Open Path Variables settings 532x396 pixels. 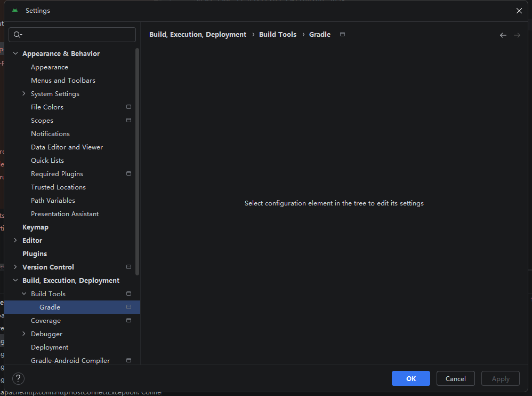pos(53,200)
